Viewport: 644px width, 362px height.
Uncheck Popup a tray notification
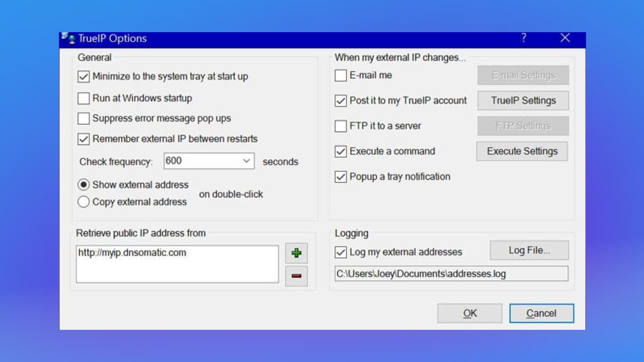pos(341,177)
